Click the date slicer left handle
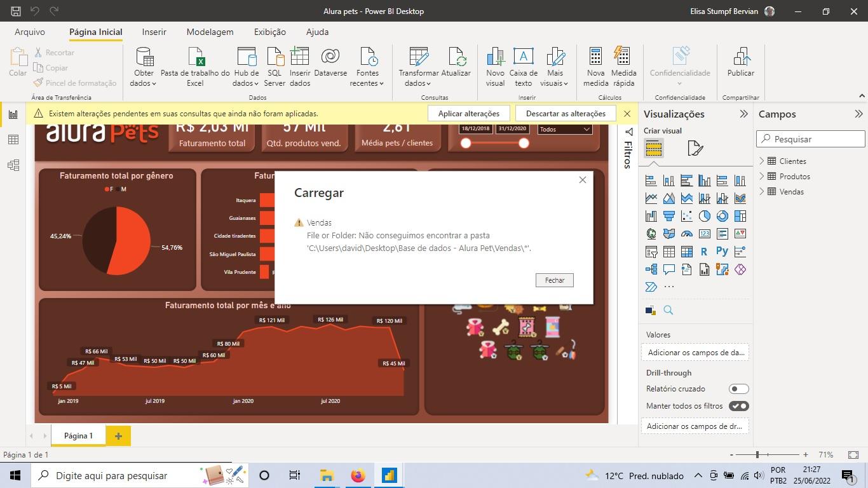Image resolution: width=868 pixels, height=488 pixels. click(x=466, y=143)
